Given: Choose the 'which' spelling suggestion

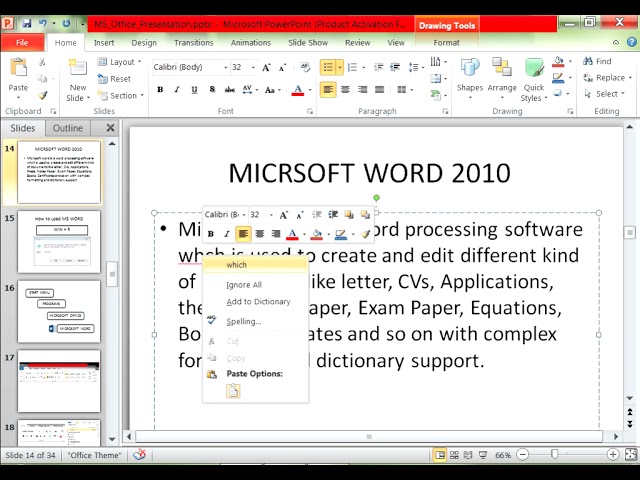Looking at the screenshot, I should (256, 264).
